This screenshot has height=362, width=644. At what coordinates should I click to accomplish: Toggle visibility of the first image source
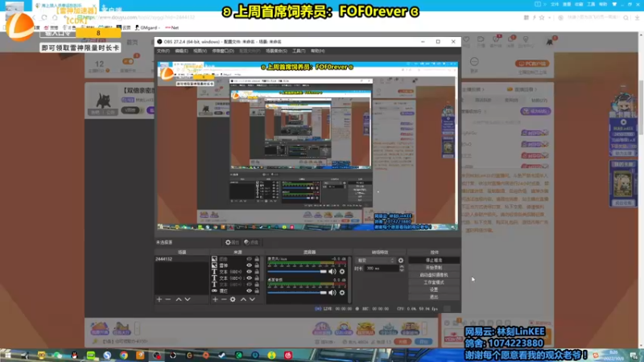(x=249, y=259)
